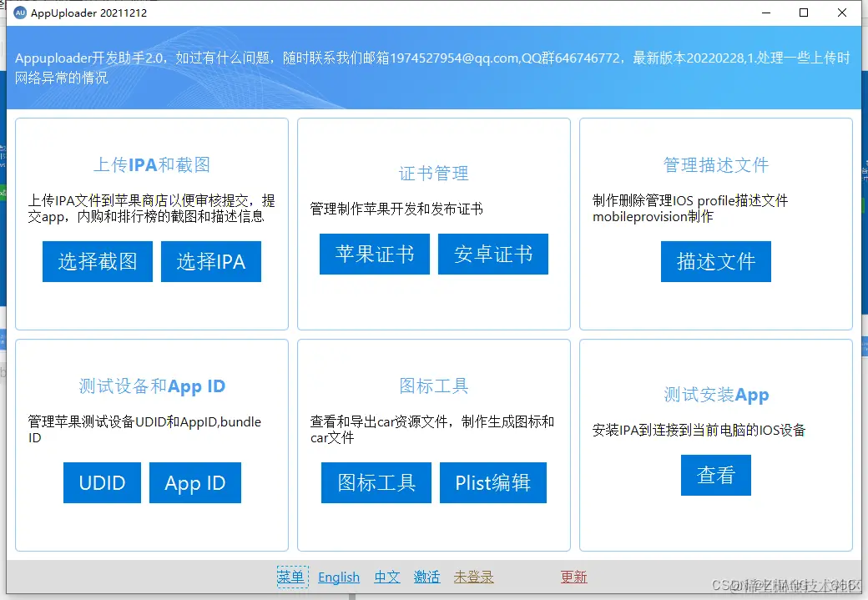Click the AppUploader AU title bar icon

(20, 13)
